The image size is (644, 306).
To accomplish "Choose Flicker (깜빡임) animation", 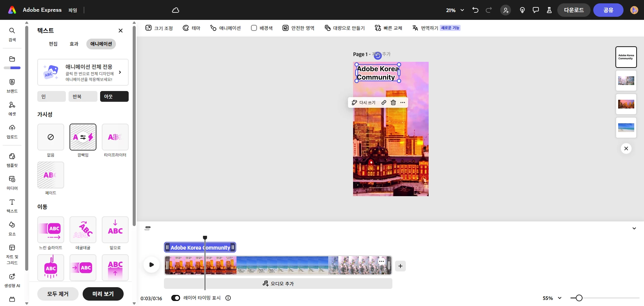I will [x=83, y=137].
